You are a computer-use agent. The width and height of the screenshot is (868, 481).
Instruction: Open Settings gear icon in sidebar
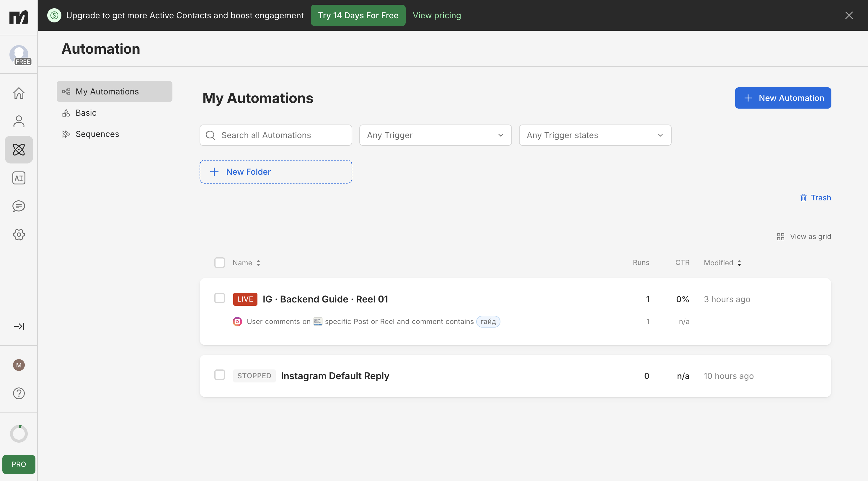[19, 234]
